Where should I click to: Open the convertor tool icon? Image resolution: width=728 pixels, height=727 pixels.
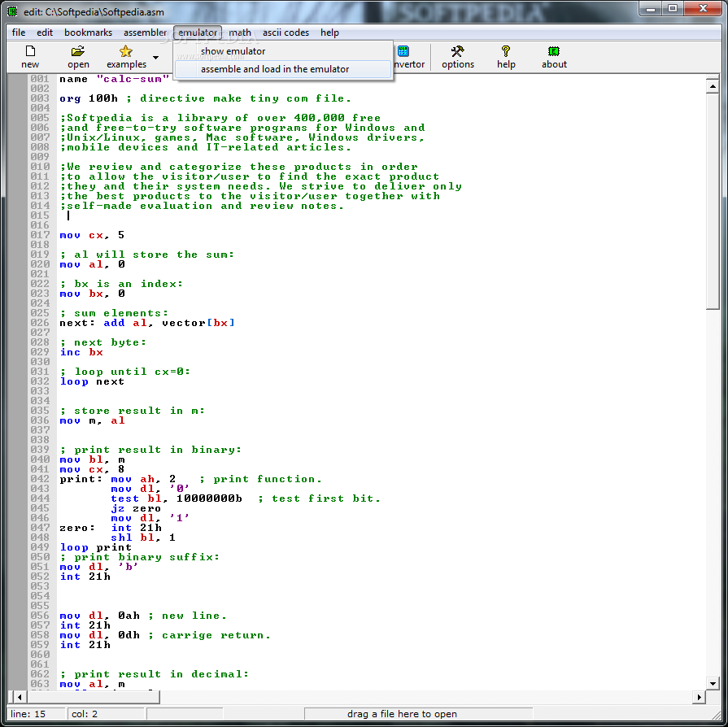click(x=403, y=51)
